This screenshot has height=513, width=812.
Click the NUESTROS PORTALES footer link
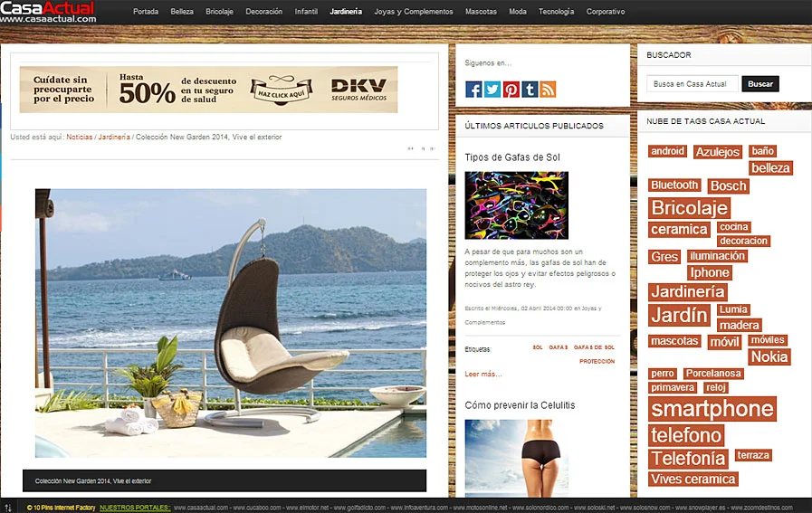tap(135, 508)
